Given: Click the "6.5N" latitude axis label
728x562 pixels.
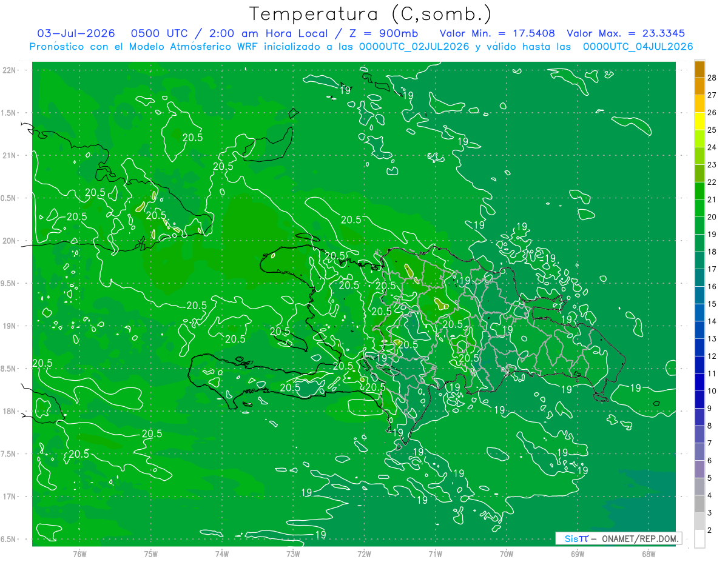Looking at the screenshot, I should [x=9, y=539].
